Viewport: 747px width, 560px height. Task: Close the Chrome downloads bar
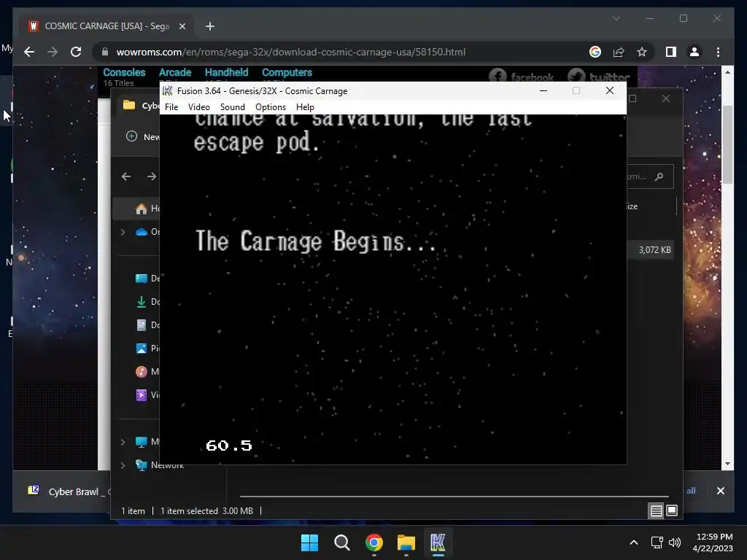[720, 491]
